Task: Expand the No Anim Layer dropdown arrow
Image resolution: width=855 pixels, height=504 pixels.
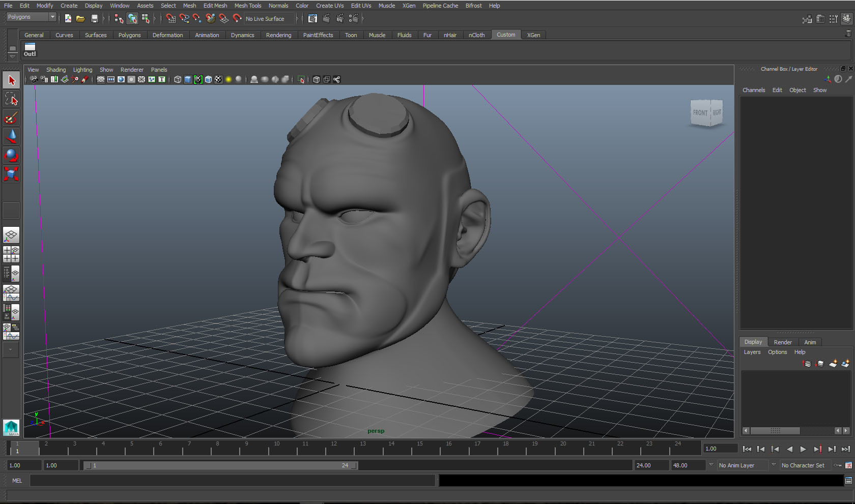Action: 711,465
